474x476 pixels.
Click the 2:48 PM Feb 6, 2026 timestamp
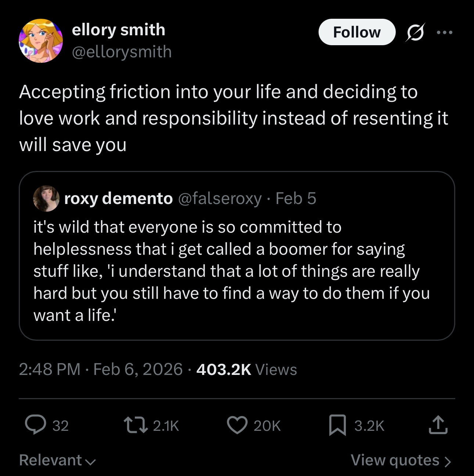coord(101,369)
